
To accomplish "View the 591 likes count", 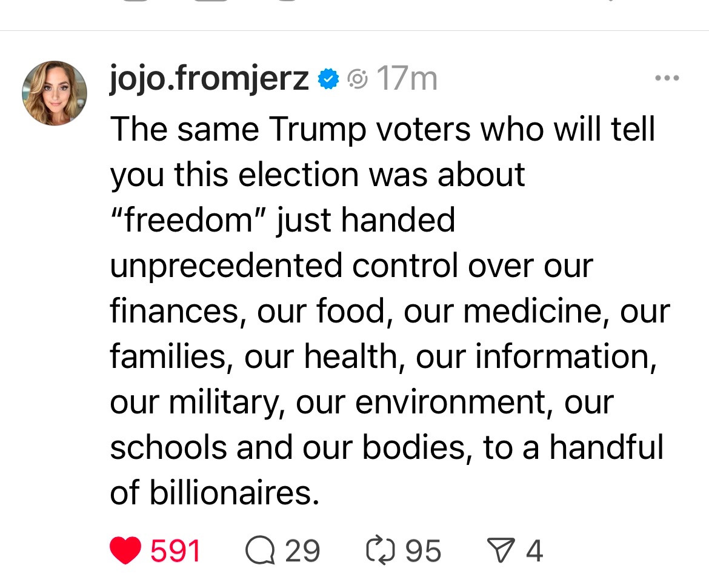I will [175, 550].
